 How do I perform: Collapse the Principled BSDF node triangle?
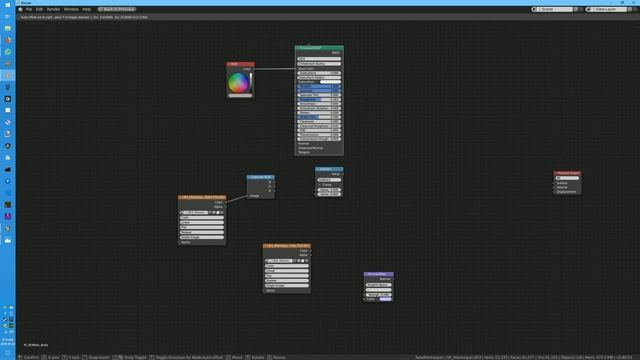pyautogui.click(x=298, y=48)
